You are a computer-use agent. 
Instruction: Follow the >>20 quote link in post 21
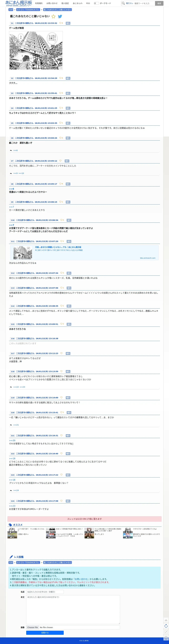click(x=12, y=440)
